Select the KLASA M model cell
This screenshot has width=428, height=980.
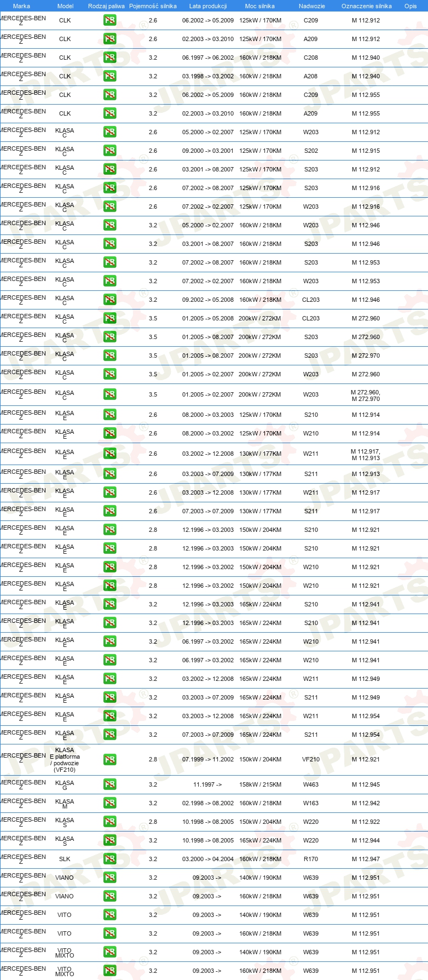coord(65,804)
